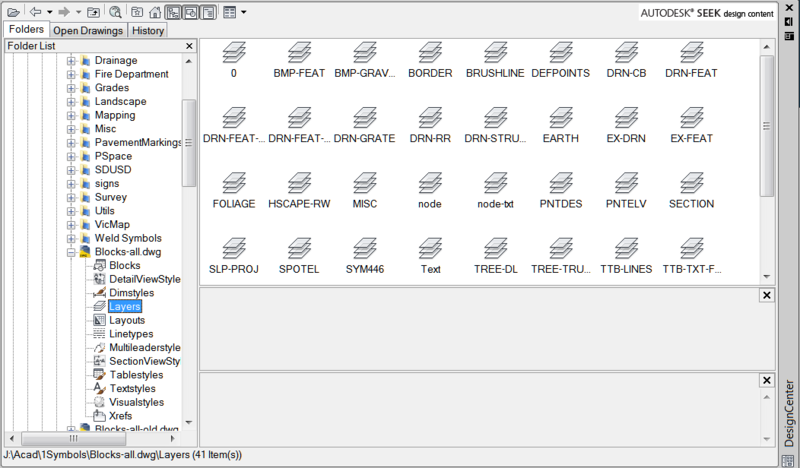Screen dimensions: 800x468
Task: Close the description pane
Action: (766, 380)
